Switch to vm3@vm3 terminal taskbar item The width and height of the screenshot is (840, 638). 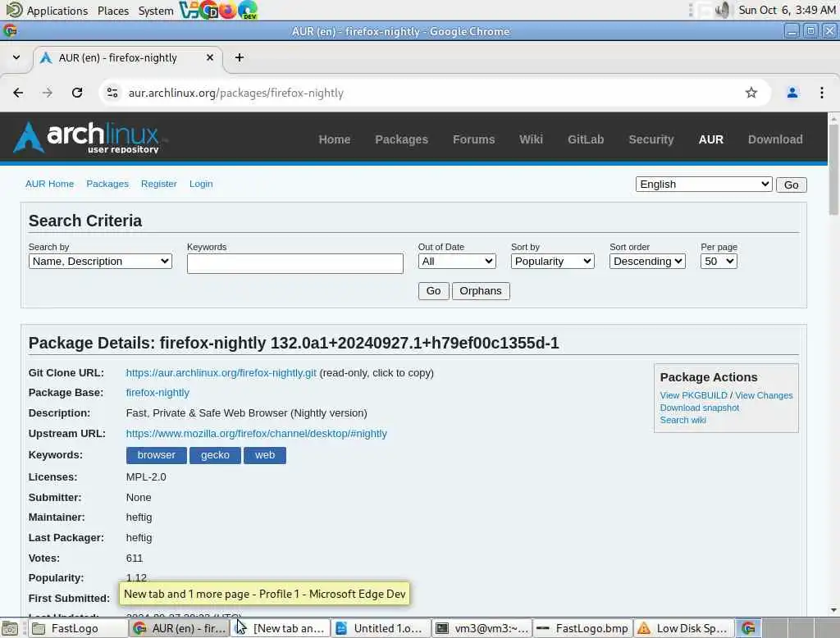pos(482,628)
